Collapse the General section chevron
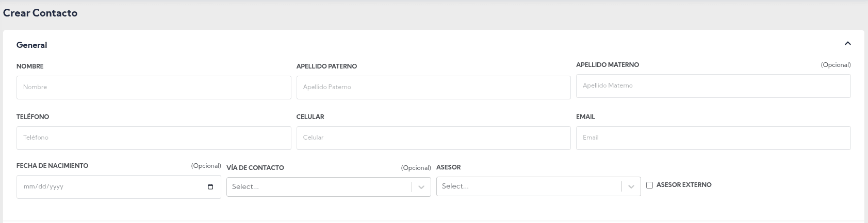The height and width of the screenshot is (223, 868). click(x=847, y=44)
